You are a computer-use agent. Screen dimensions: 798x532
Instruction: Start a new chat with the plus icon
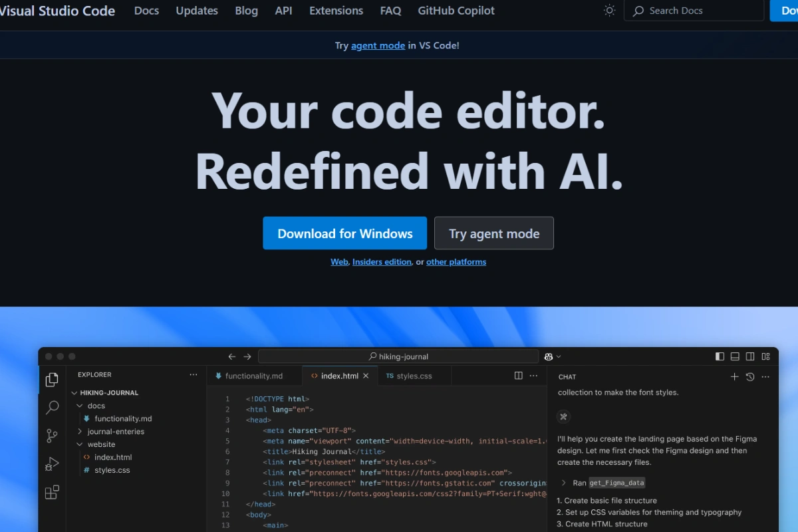(x=735, y=376)
